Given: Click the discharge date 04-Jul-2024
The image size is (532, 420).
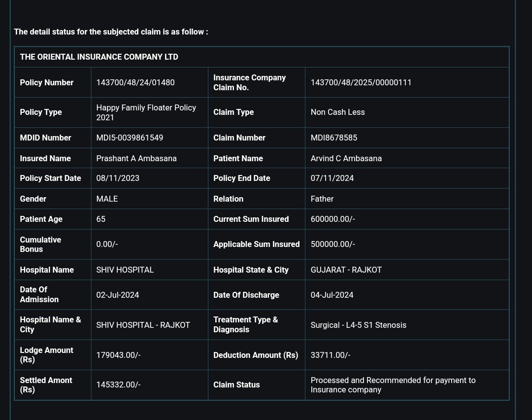Looking at the screenshot, I should click(x=332, y=295).
